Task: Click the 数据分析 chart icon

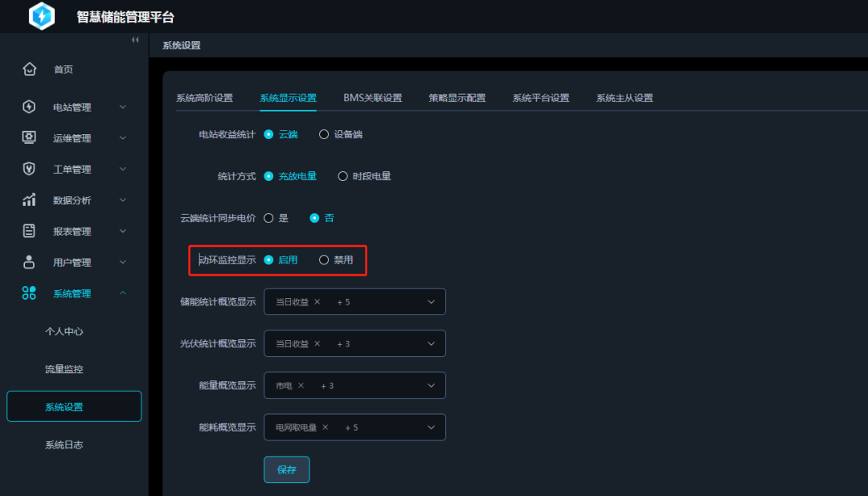Action: 29,199
